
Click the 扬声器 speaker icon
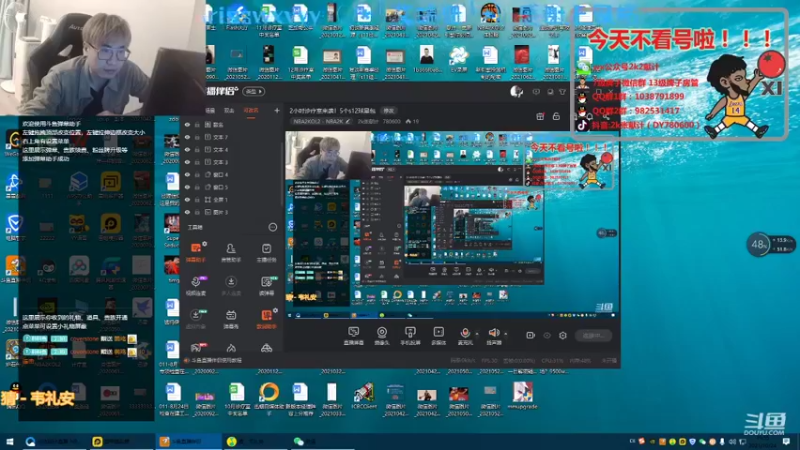pos(493,333)
